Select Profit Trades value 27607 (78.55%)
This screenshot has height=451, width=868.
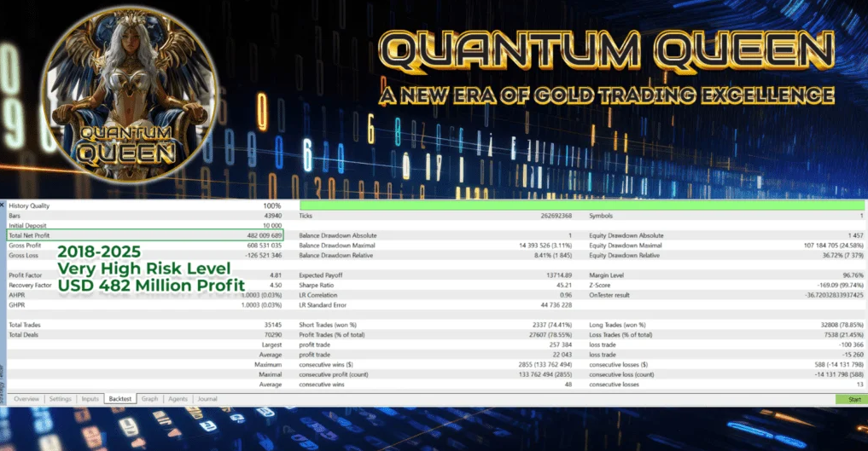coord(551,335)
